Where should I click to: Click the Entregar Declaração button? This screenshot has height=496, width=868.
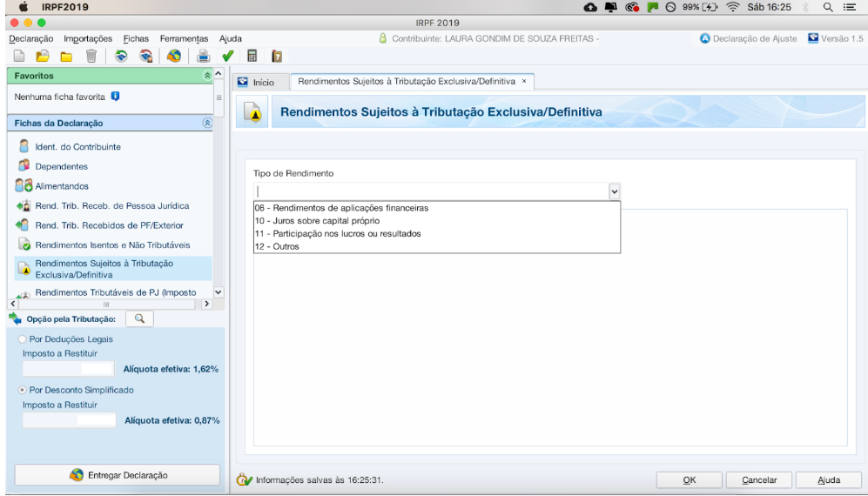click(x=118, y=475)
